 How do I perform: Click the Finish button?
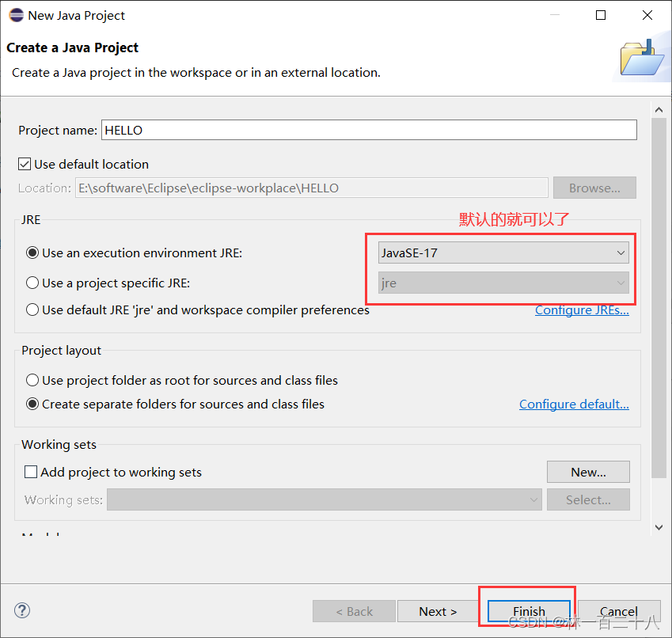tap(529, 611)
